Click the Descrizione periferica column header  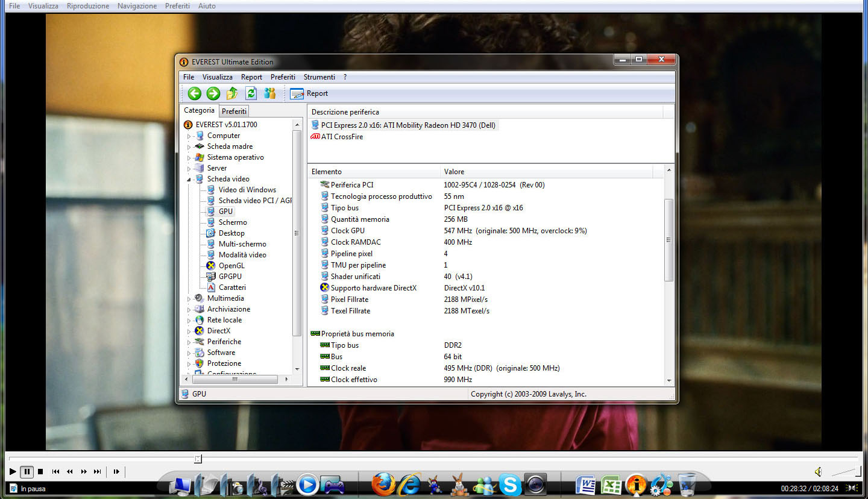tap(485, 112)
